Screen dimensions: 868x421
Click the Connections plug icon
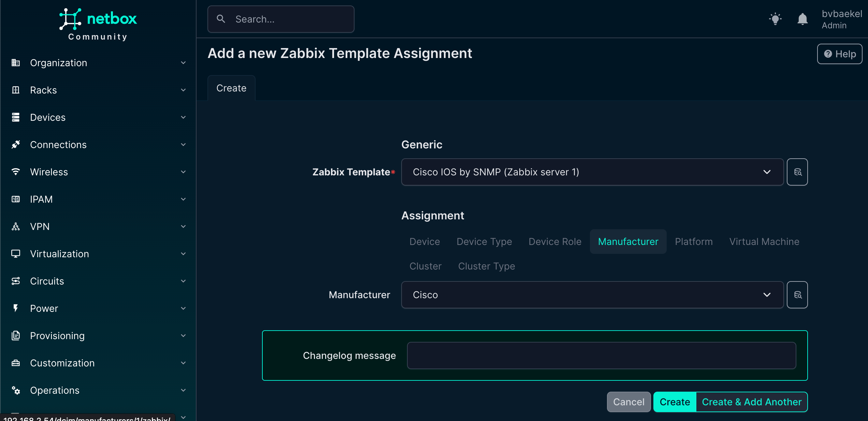16,145
